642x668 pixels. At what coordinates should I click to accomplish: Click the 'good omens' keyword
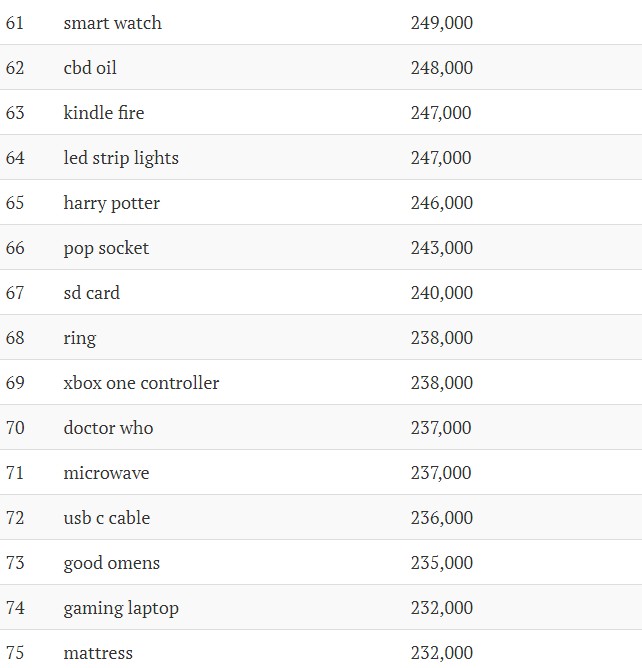click(112, 563)
